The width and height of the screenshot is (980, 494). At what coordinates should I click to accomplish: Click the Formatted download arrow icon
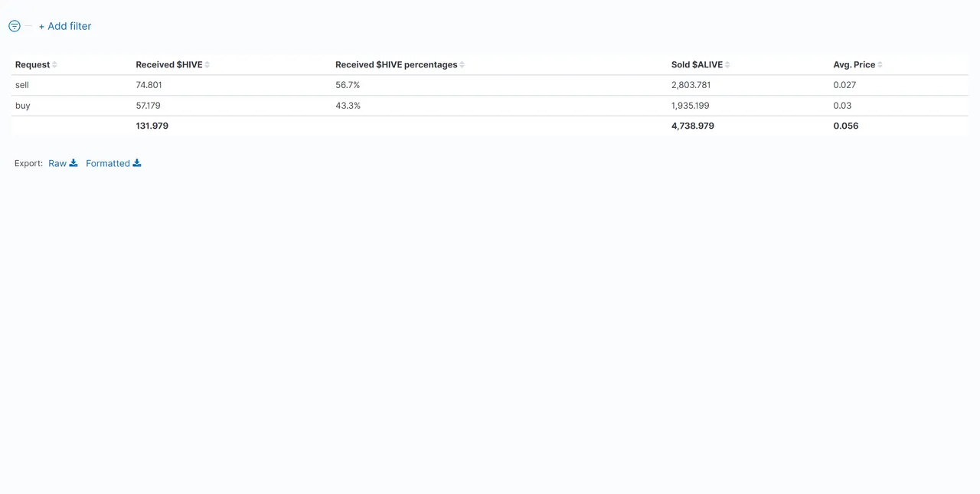pyautogui.click(x=137, y=163)
